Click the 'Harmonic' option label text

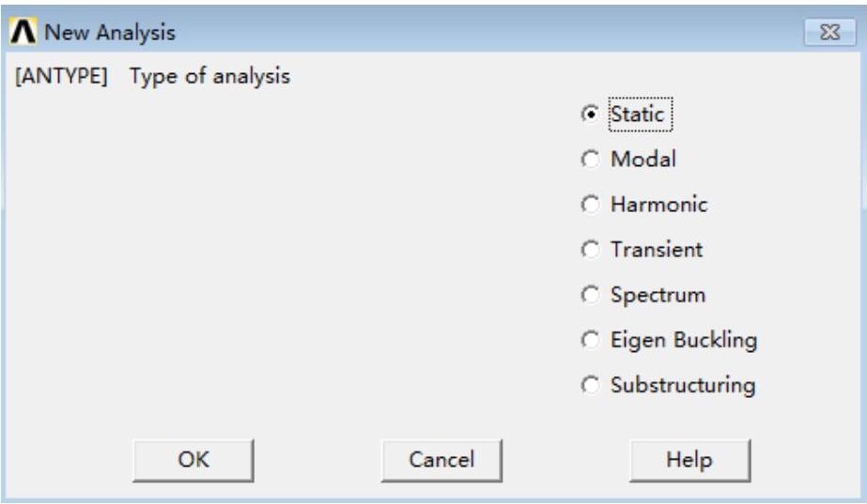coord(658,205)
